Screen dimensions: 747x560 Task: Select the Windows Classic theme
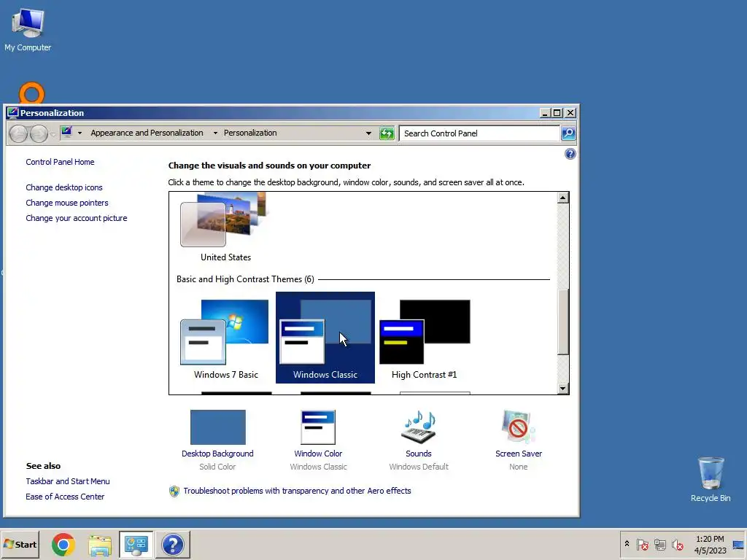325,338
